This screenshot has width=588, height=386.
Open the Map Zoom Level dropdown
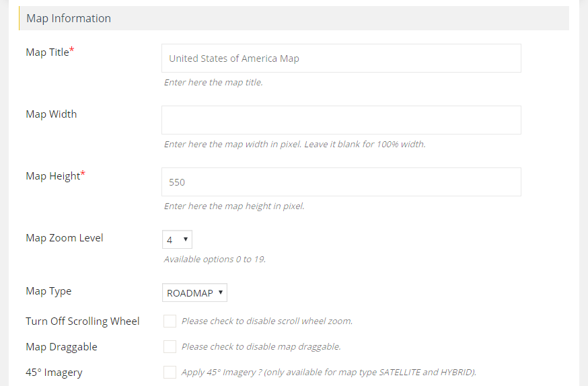coord(178,239)
